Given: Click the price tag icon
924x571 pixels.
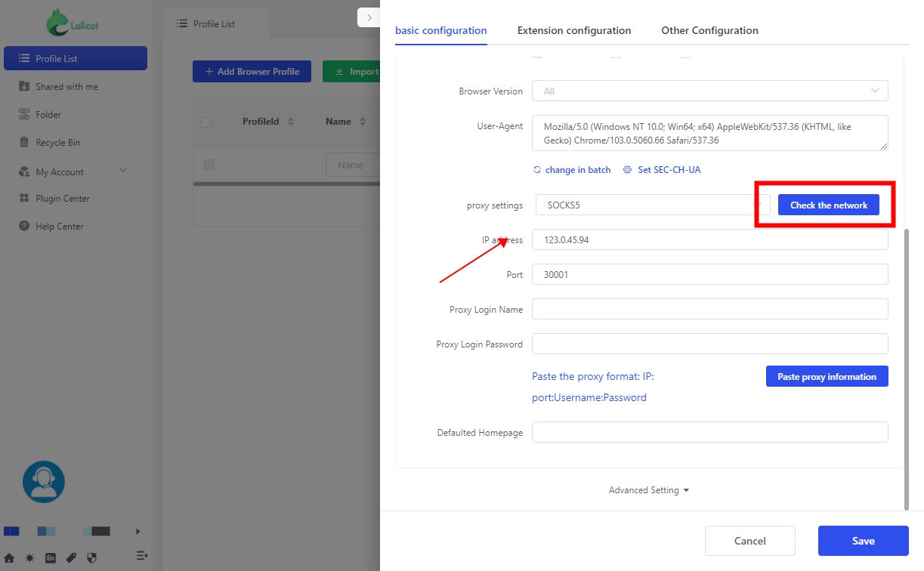Looking at the screenshot, I should pos(71,558).
